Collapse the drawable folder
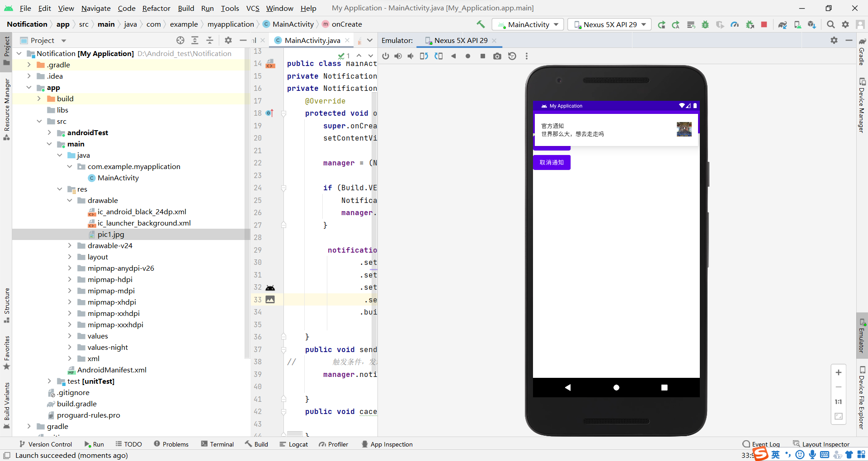Image resolution: width=868 pixels, height=461 pixels. pyautogui.click(x=70, y=200)
